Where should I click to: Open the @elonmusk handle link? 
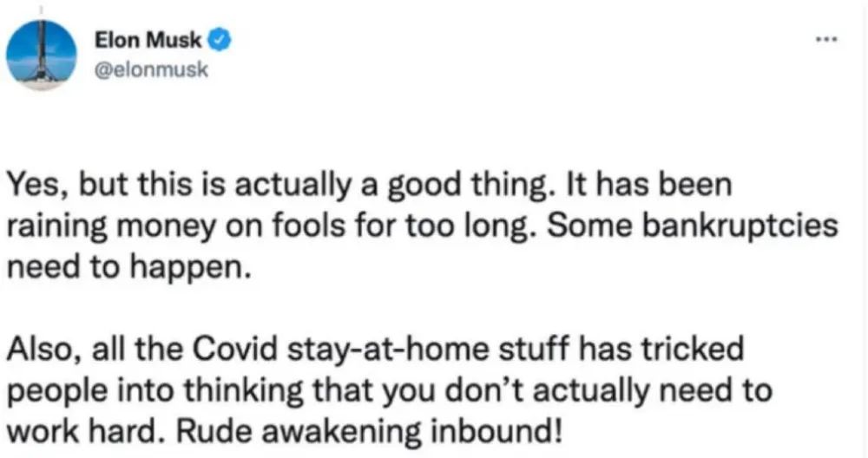150,68
